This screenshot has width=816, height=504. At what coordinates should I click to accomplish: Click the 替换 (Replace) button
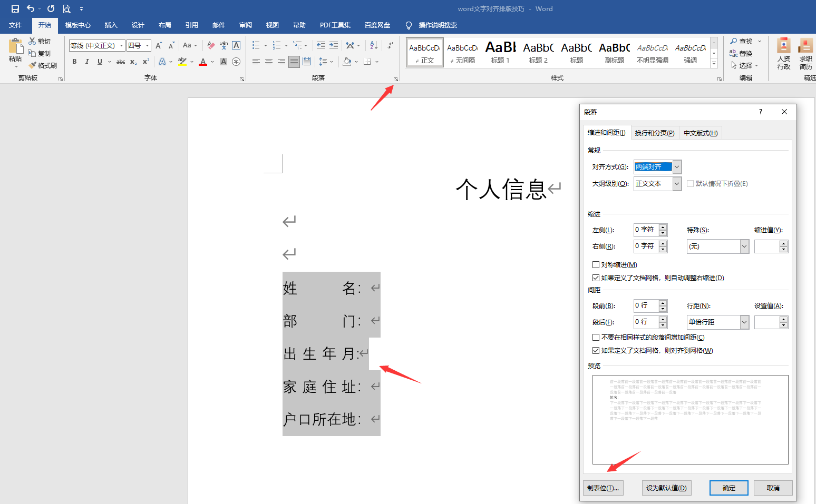(741, 53)
